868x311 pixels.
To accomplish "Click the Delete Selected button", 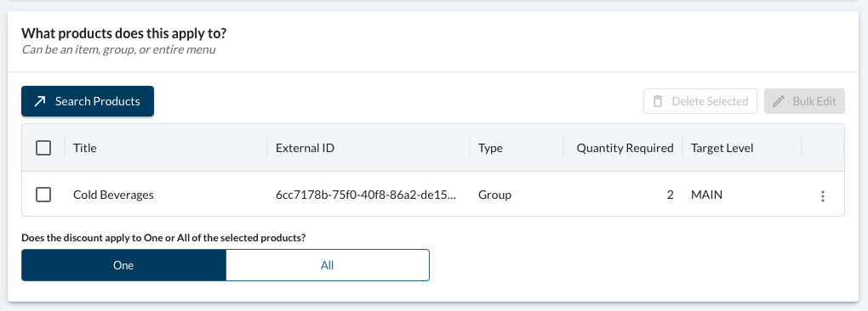I will 700,101.
